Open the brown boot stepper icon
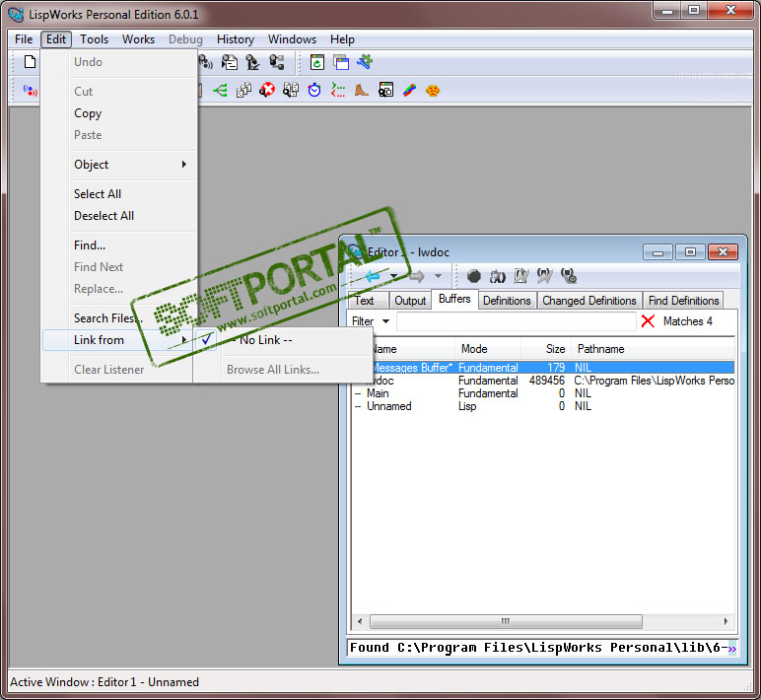 (362, 90)
